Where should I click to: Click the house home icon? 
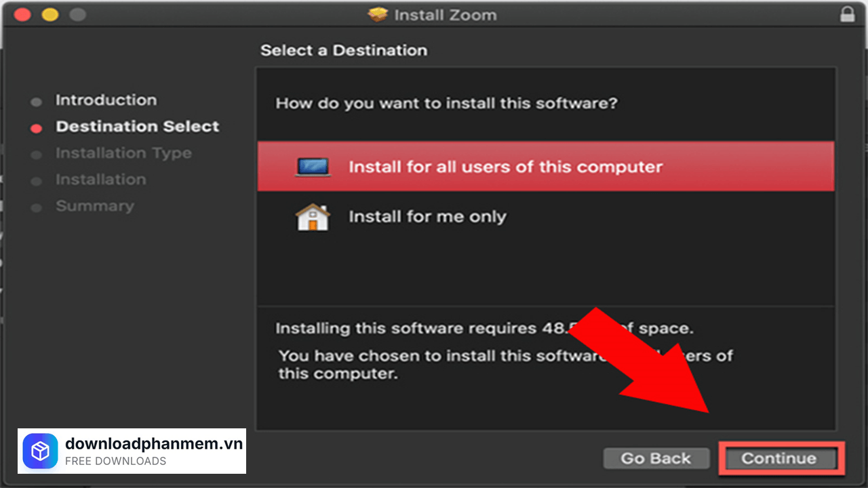(313, 218)
